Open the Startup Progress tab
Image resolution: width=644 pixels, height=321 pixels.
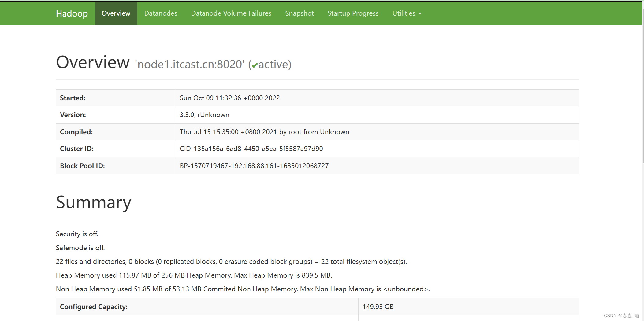point(353,13)
